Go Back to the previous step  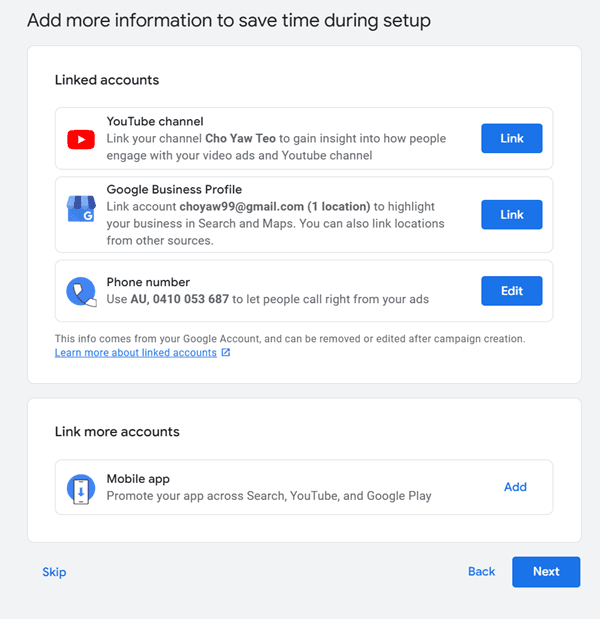pos(481,572)
